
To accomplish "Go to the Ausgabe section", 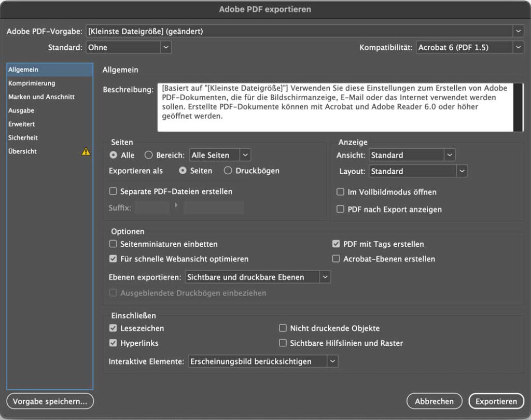I will [50, 110].
